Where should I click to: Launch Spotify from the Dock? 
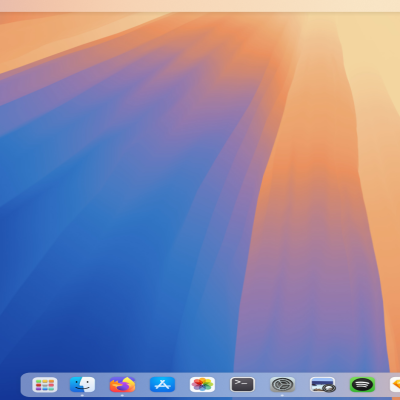coord(362,385)
